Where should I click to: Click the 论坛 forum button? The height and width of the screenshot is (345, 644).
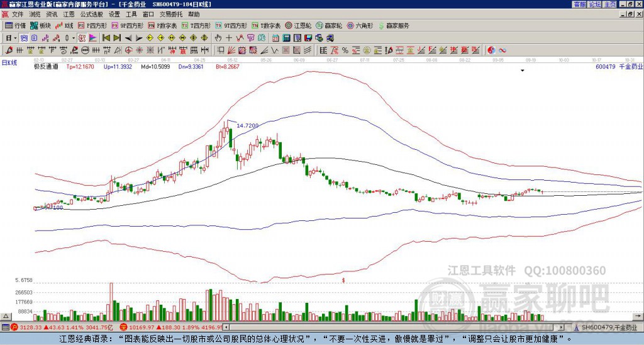[595, 4]
